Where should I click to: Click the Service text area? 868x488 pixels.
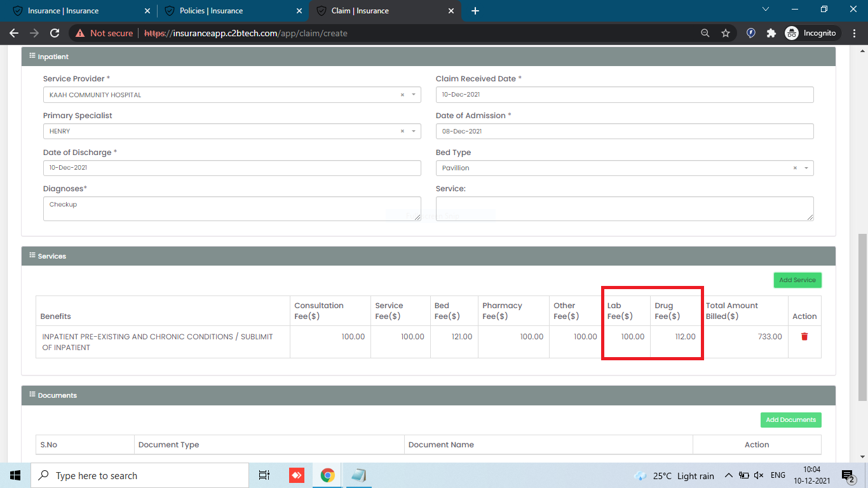[625, 209]
